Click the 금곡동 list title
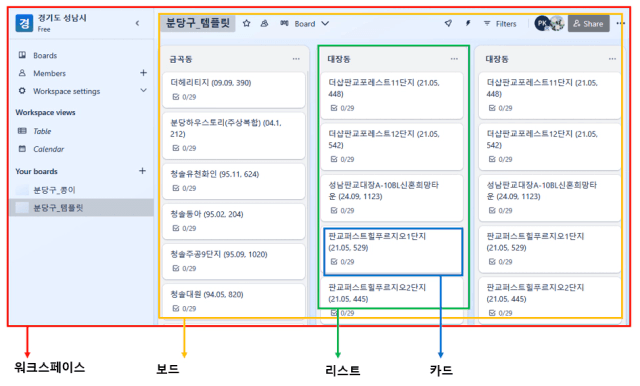 (x=181, y=59)
